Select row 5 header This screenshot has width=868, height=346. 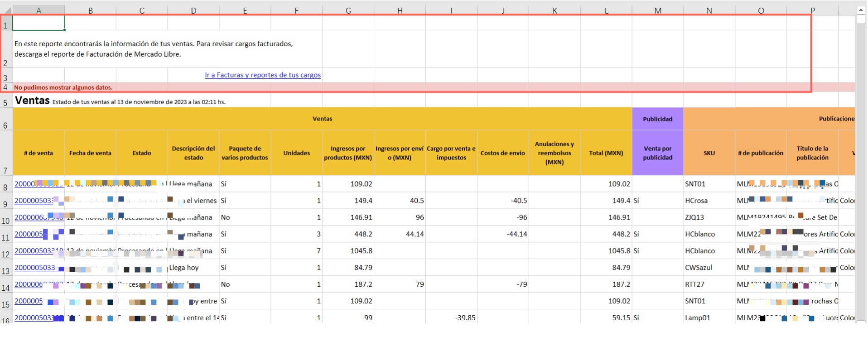(6, 102)
